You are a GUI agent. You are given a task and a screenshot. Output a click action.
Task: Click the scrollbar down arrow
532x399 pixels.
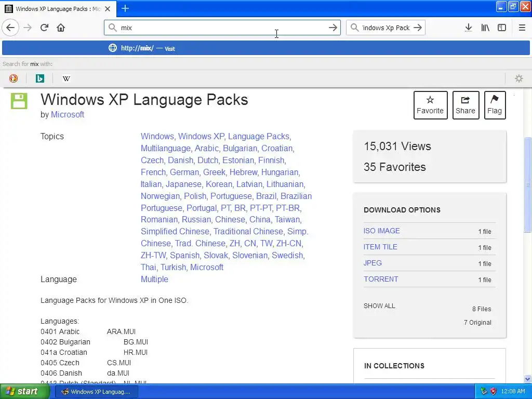(527, 379)
